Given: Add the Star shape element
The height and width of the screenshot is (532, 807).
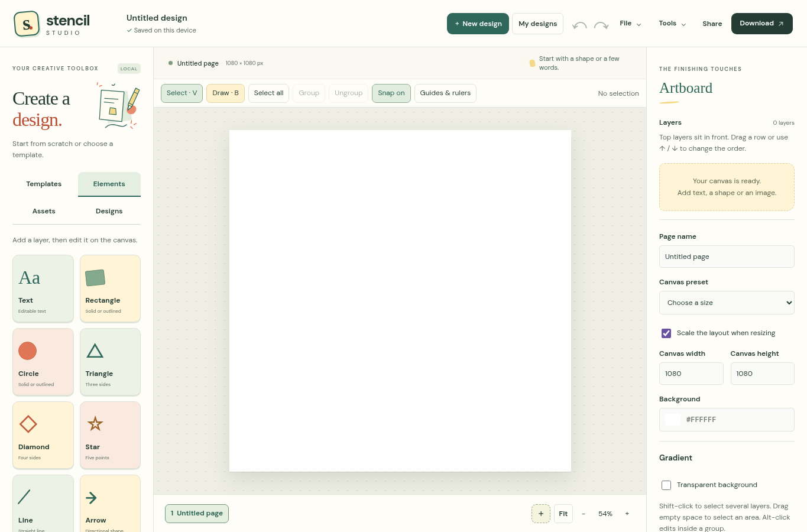Looking at the screenshot, I should (x=110, y=435).
